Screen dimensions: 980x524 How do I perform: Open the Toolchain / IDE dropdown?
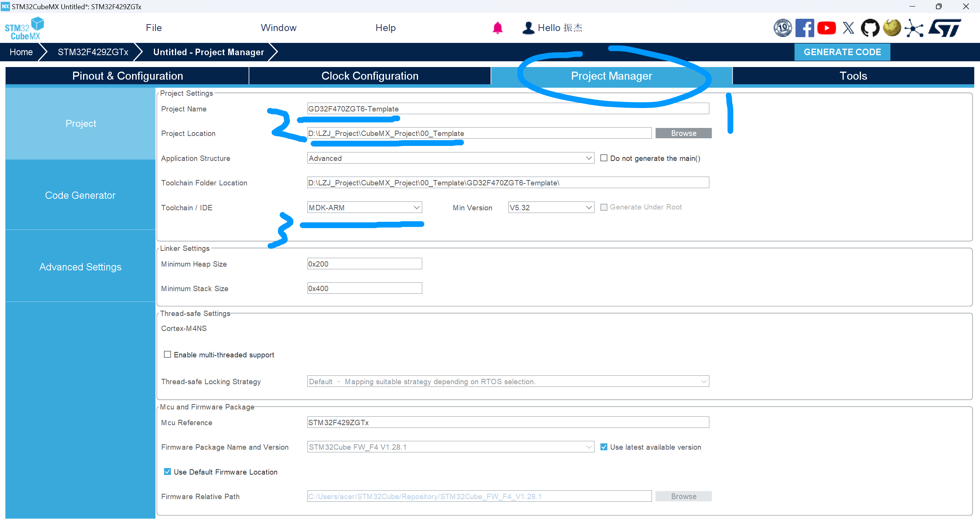(364, 208)
